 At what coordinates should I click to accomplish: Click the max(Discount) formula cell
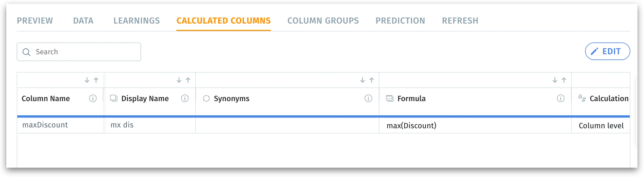[x=411, y=126]
